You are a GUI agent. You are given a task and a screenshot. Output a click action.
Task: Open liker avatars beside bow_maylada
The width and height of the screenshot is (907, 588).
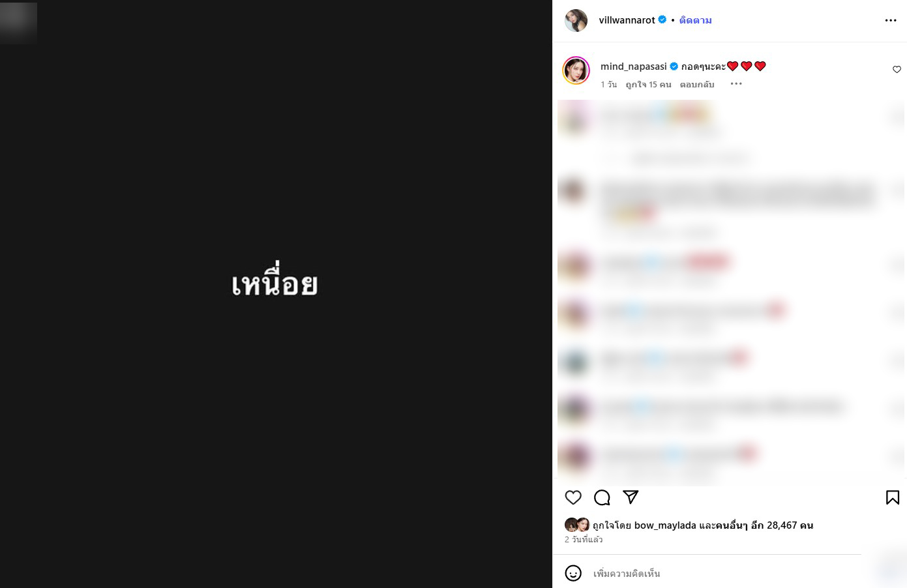click(577, 525)
